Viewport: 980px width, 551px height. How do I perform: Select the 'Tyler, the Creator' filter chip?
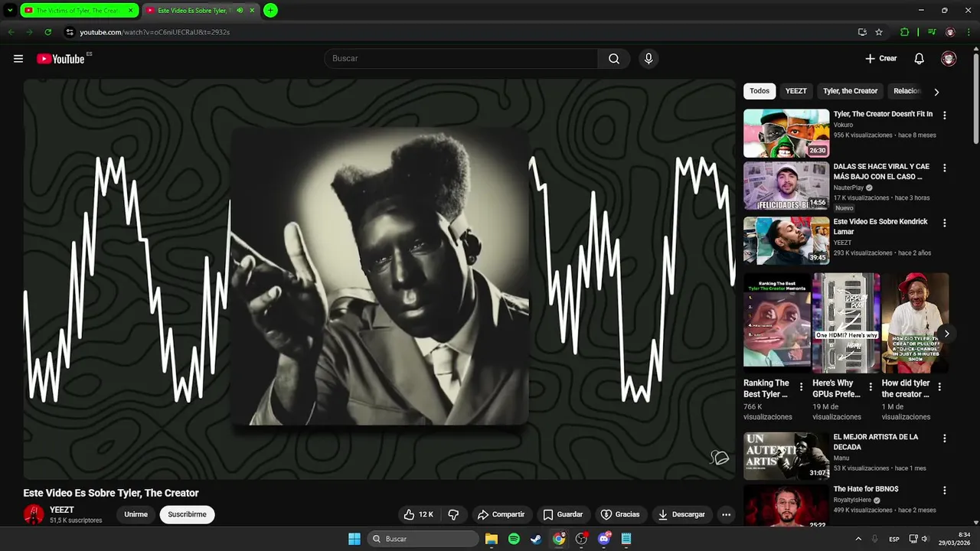[851, 91]
